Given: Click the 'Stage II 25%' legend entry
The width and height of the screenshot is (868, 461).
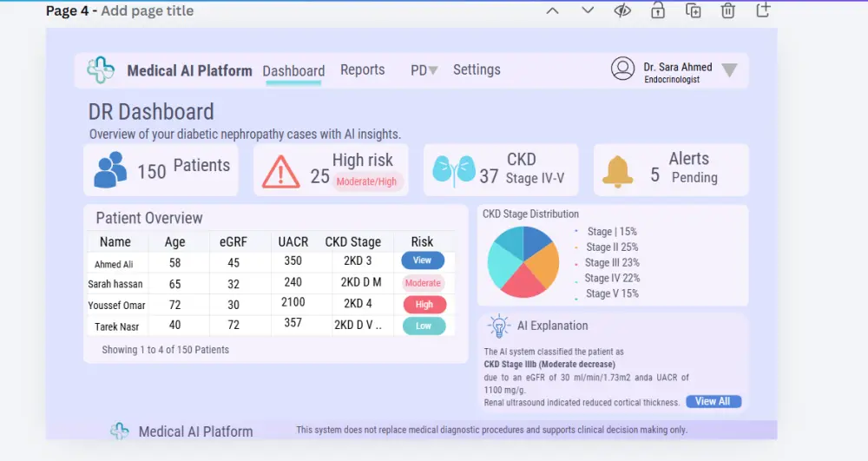Looking at the screenshot, I should [612, 247].
